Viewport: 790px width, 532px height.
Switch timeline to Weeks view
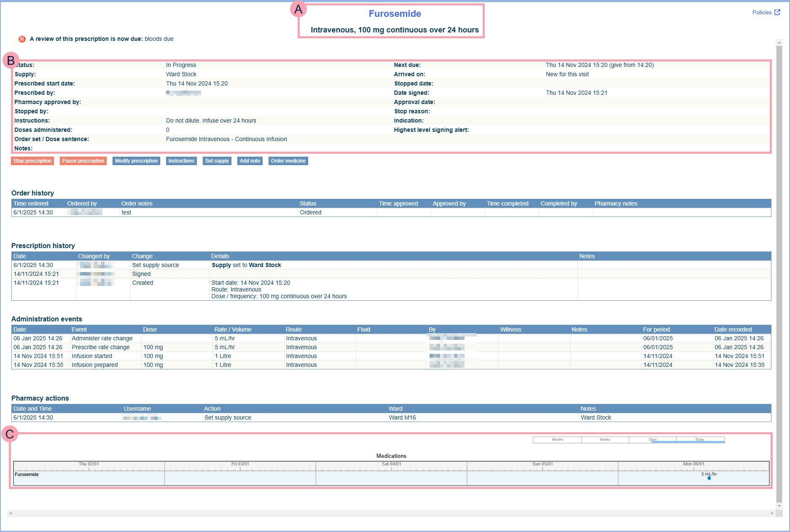pos(605,440)
